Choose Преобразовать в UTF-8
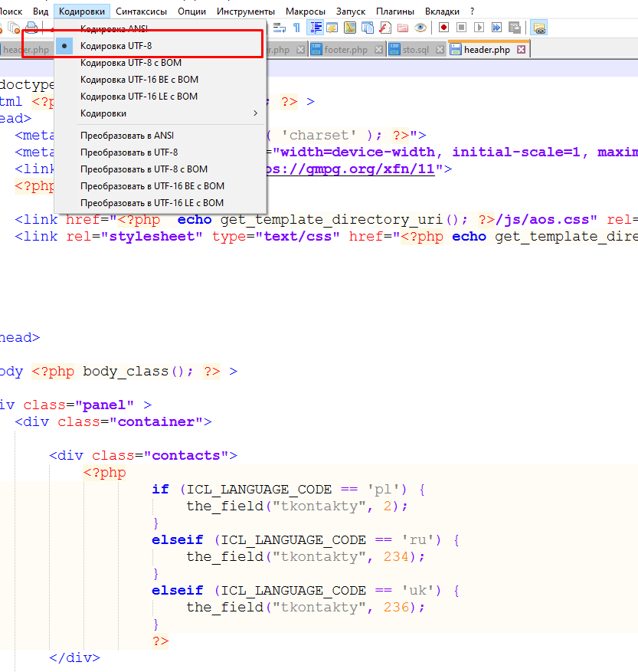The height and width of the screenshot is (672, 638). point(160,152)
